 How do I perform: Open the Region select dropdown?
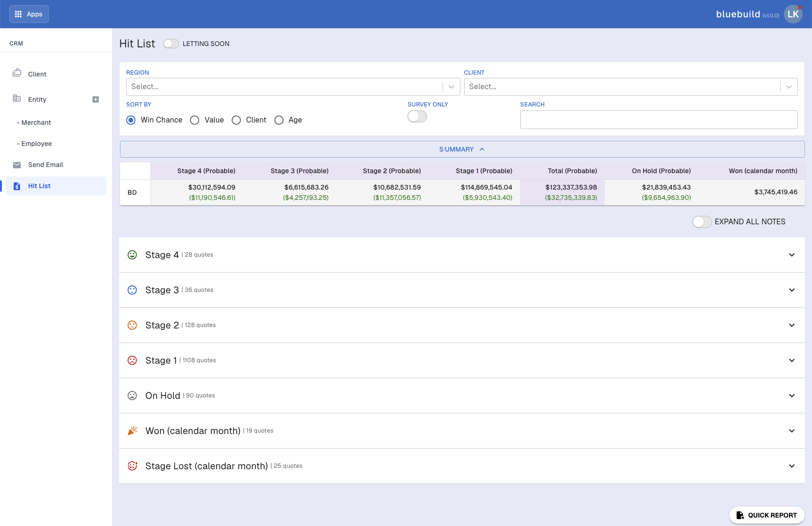[293, 87]
